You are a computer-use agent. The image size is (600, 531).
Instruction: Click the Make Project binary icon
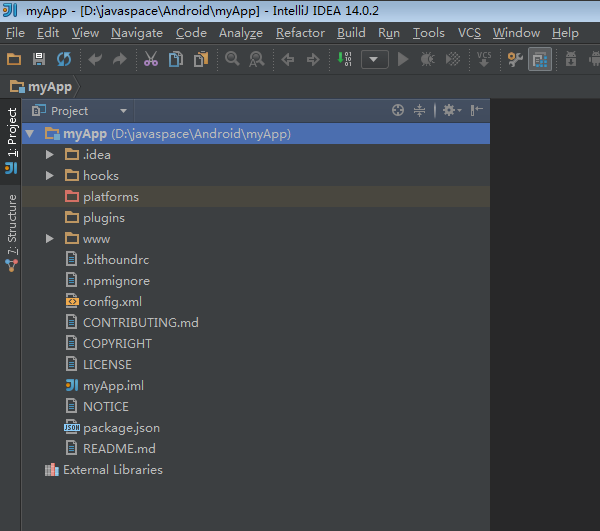[344, 59]
